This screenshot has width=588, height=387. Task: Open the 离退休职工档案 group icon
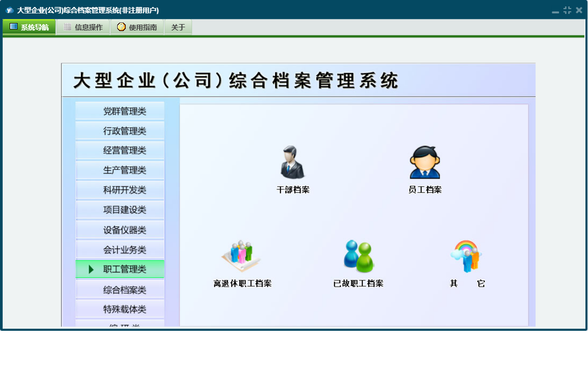pyautogui.click(x=241, y=256)
